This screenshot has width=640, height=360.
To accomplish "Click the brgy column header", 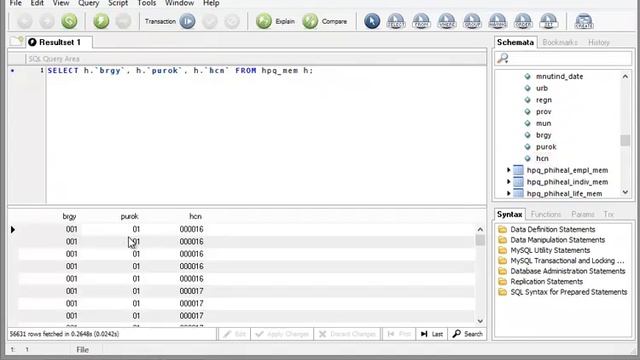I will tap(69, 216).
